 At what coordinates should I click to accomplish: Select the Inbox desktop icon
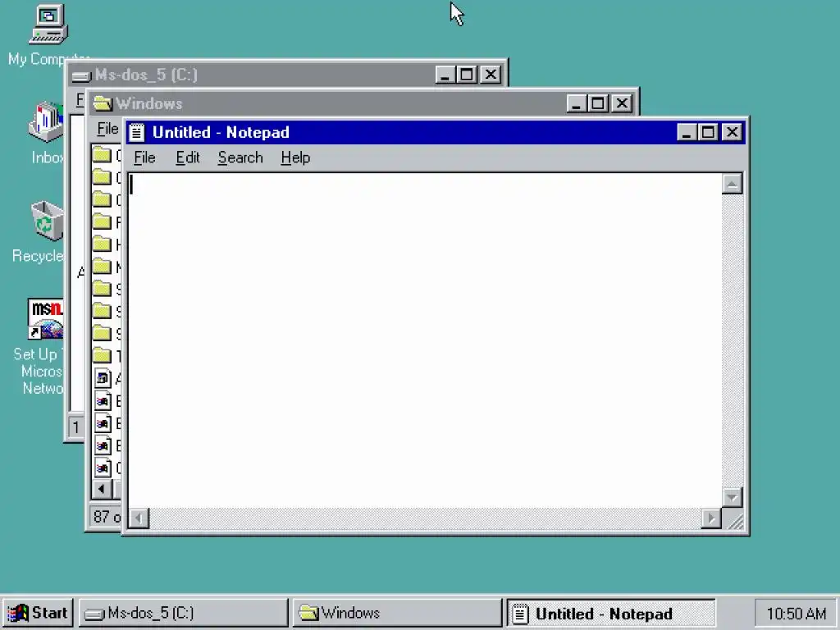[x=46, y=122]
